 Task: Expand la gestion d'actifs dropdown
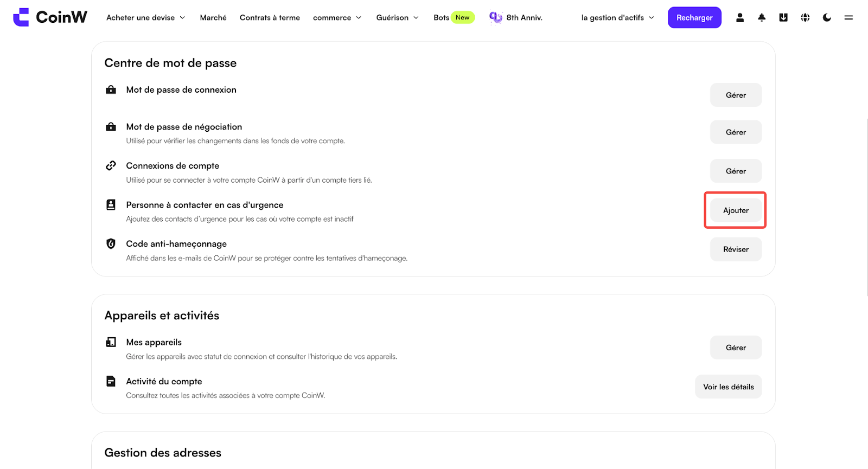pyautogui.click(x=618, y=17)
